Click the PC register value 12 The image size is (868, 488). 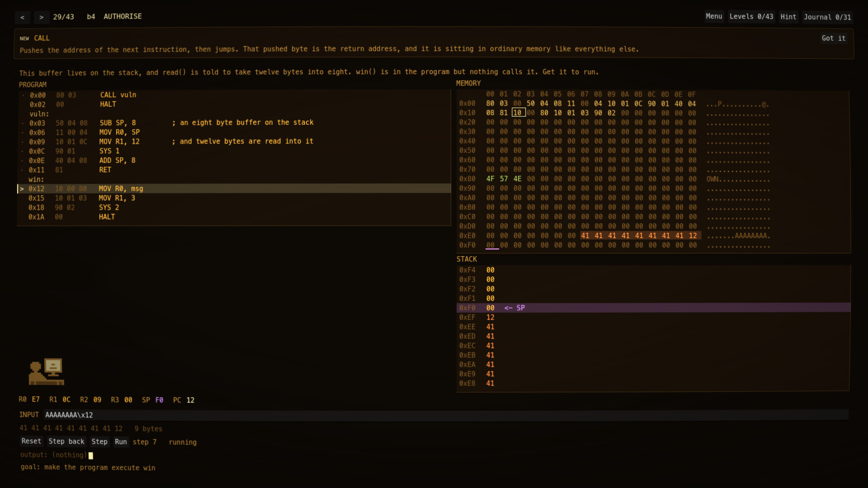click(x=190, y=400)
